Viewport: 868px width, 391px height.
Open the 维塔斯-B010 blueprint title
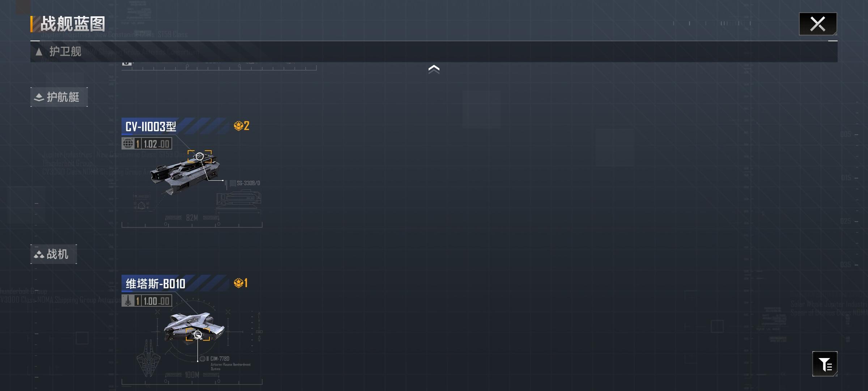point(155,283)
